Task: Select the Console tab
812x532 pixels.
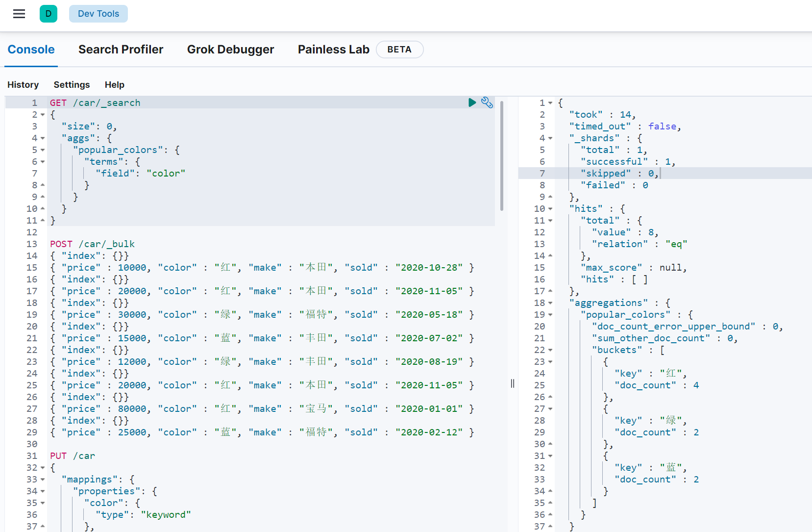Action: (x=31, y=50)
